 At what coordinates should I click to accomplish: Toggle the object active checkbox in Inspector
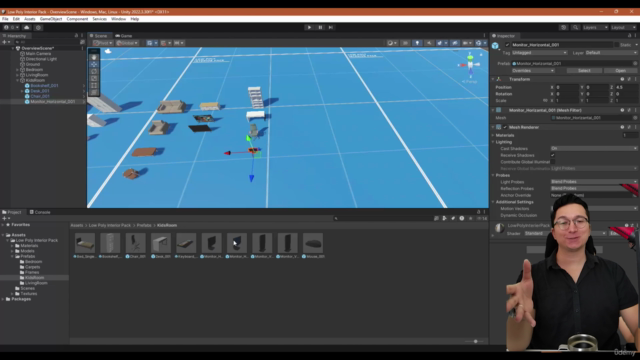coord(507,45)
